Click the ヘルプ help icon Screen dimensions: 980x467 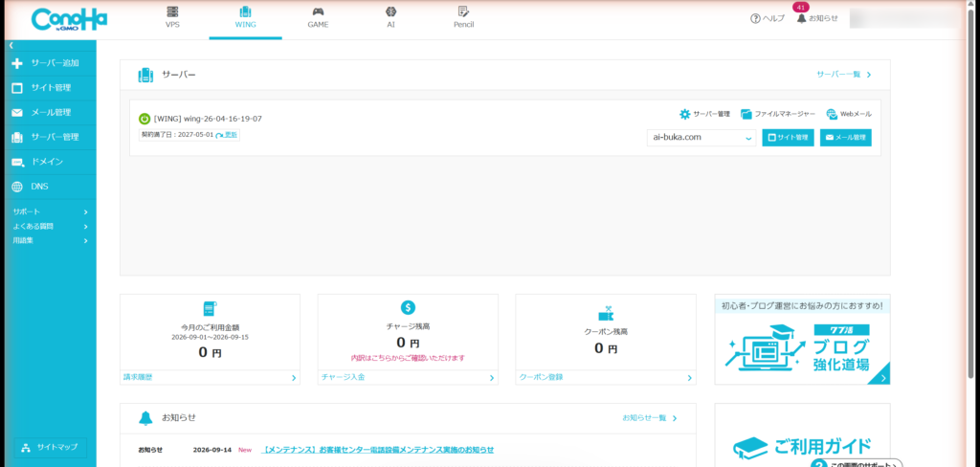click(755, 19)
